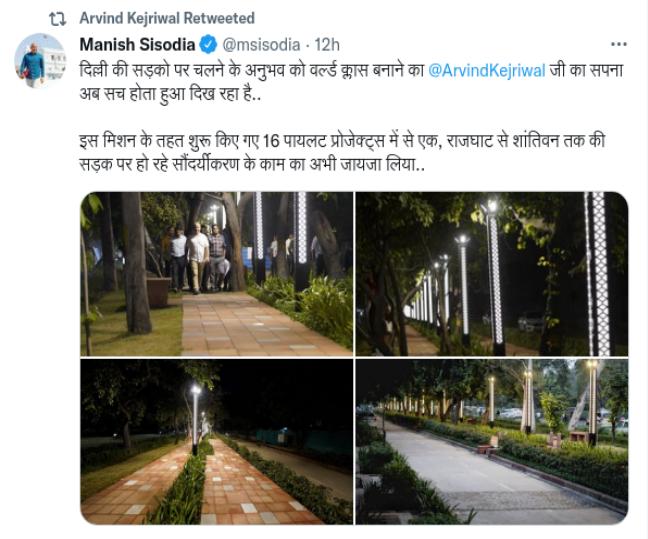Click the tweet line beginning अब सच होता
The width and height of the screenshot is (648, 539).
[x=170, y=95]
